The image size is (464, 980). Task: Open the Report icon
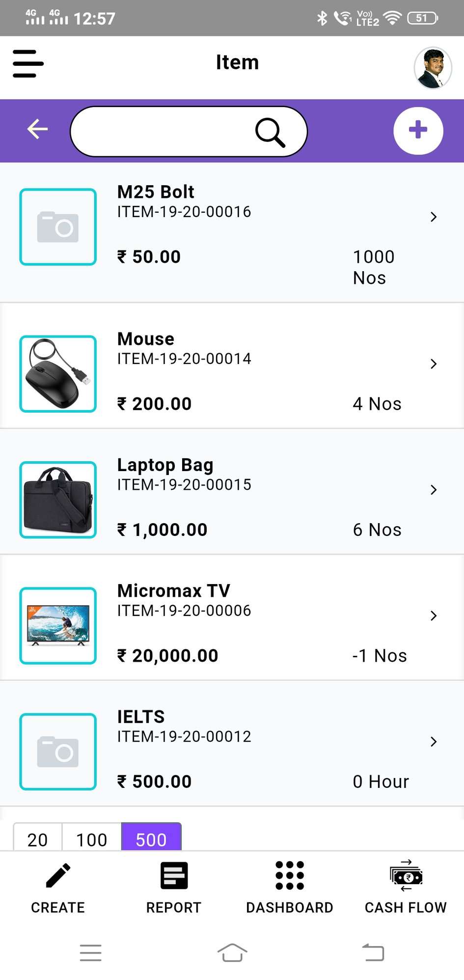[x=174, y=876]
